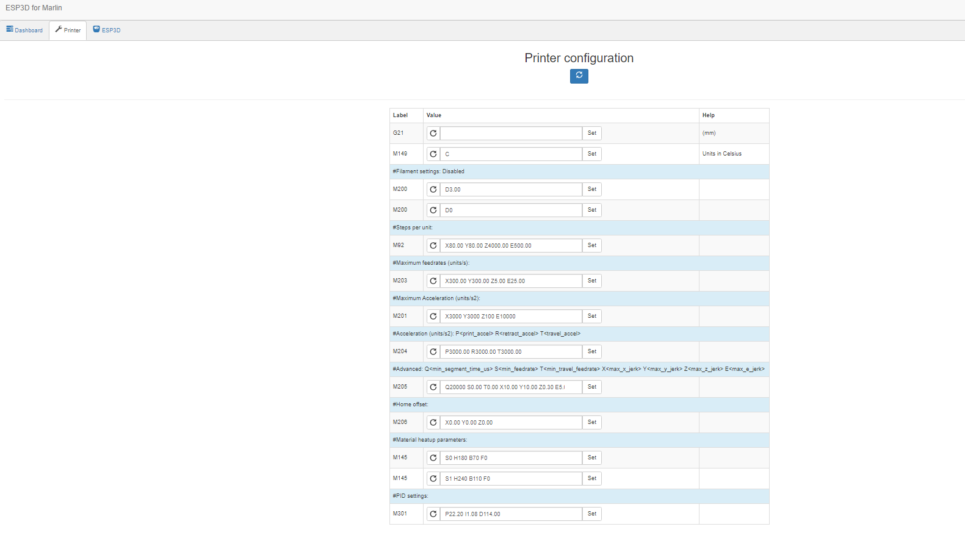Open the Dashboard tab
This screenshot has width=965, height=560.
[x=24, y=30]
